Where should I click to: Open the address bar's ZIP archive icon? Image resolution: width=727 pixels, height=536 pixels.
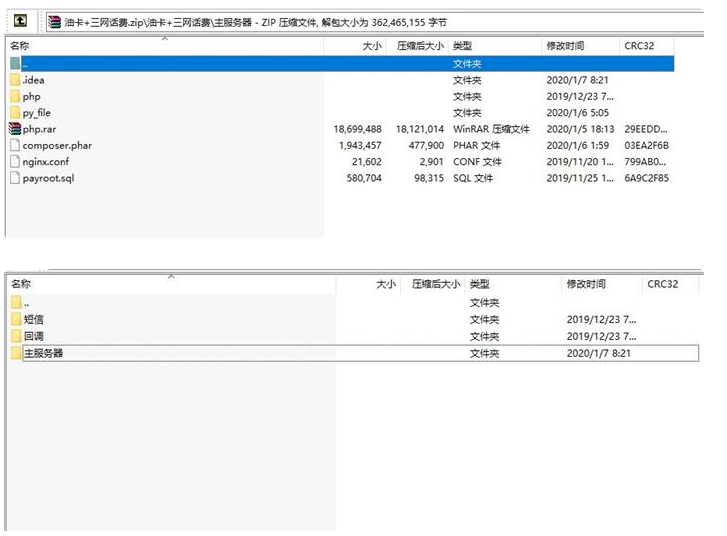click(x=55, y=21)
